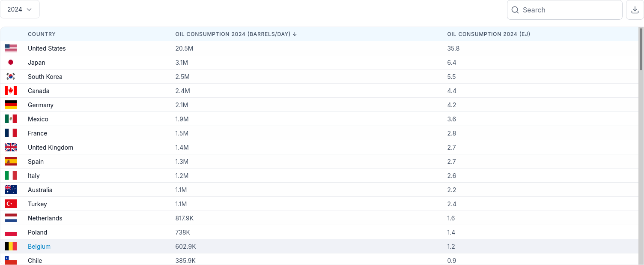Select the 738K value for Poland
Screen dimensions: 644x265
point(183,232)
